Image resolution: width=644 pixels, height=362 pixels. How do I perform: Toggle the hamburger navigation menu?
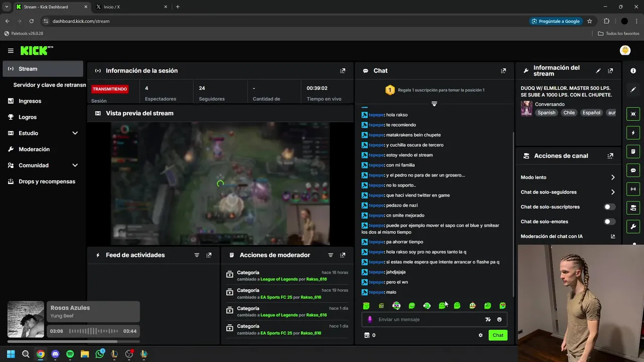point(11,51)
